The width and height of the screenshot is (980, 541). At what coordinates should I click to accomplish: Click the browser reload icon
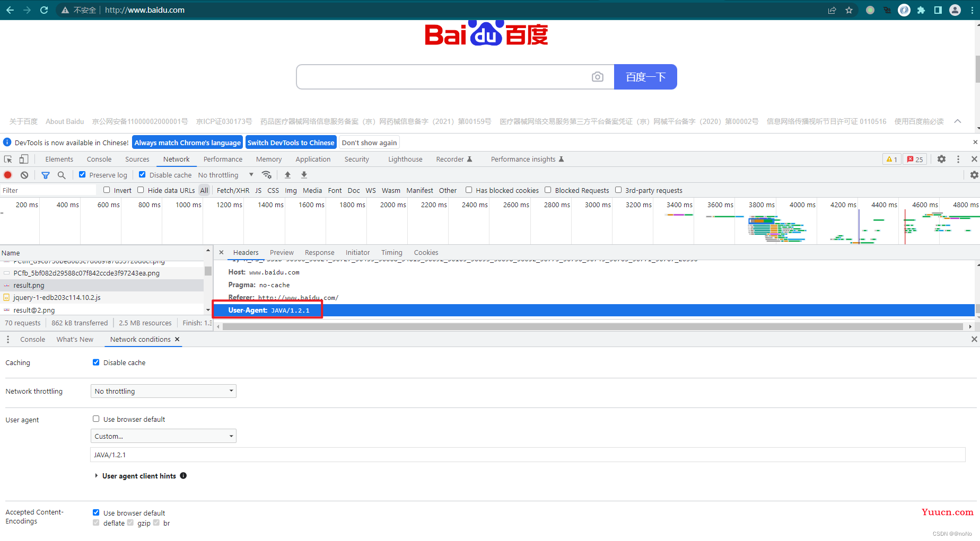pyautogui.click(x=44, y=10)
